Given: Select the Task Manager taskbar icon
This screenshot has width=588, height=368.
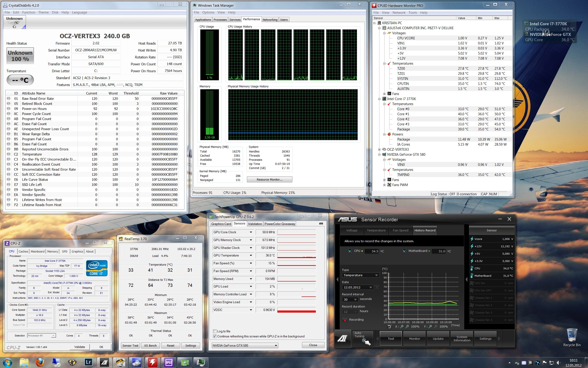Looking at the screenshot, I should [x=201, y=362].
